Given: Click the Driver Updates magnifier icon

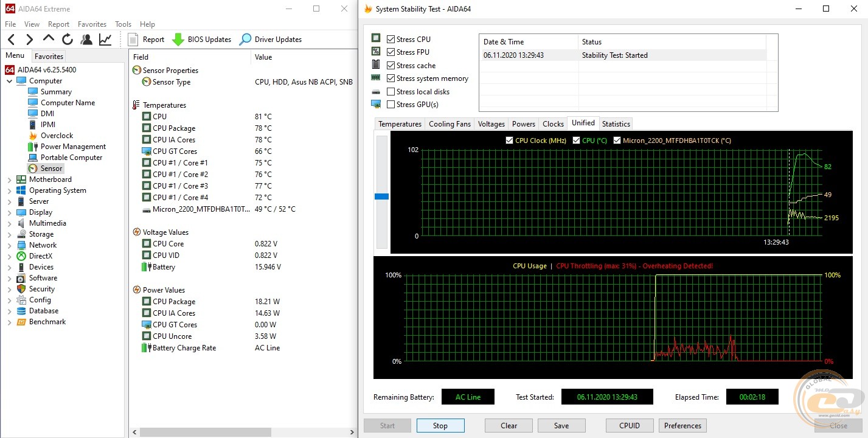Looking at the screenshot, I should click(x=245, y=40).
